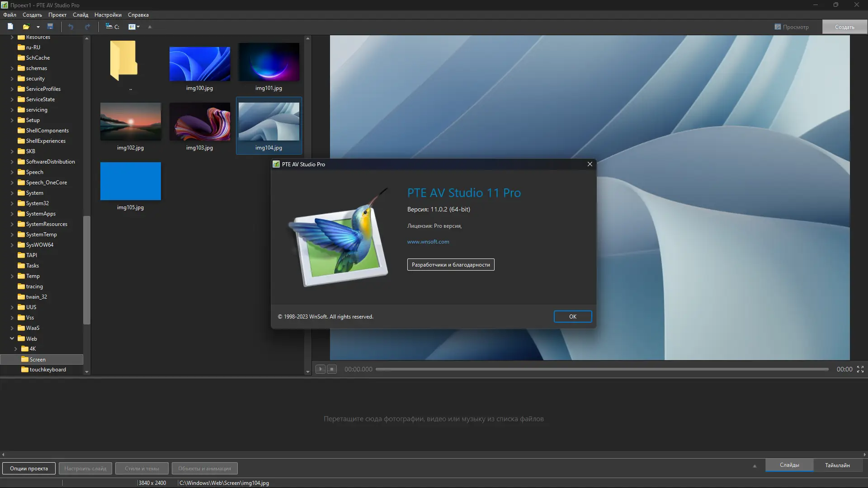Expand the 4K folder node

tap(16, 349)
